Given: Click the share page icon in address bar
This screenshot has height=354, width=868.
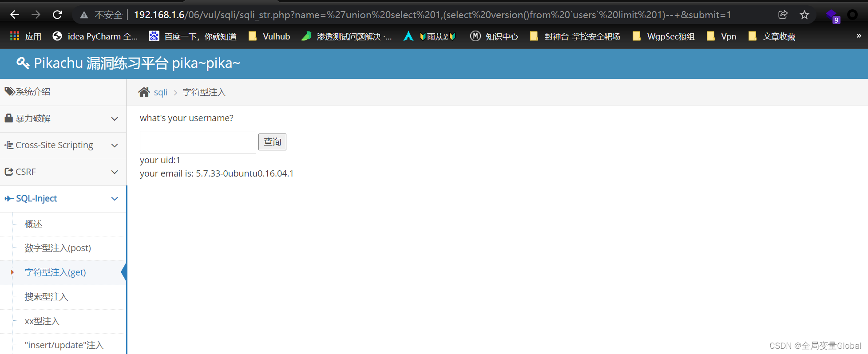Looking at the screenshot, I should click(783, 15).
